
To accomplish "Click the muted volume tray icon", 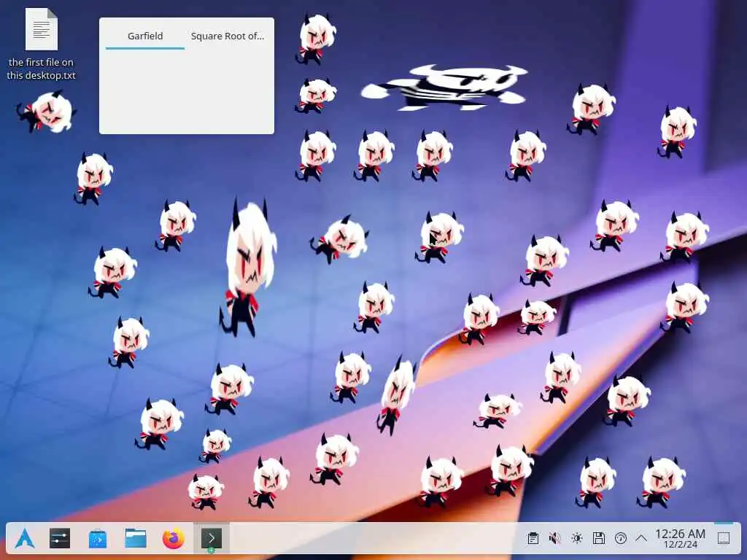I will click(x=554, y=539).
